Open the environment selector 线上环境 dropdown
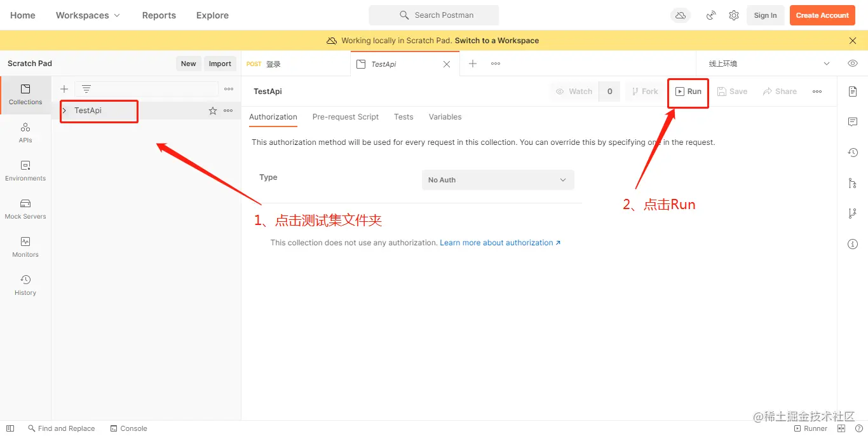The image size is (868, 436). tap(769, 64)
